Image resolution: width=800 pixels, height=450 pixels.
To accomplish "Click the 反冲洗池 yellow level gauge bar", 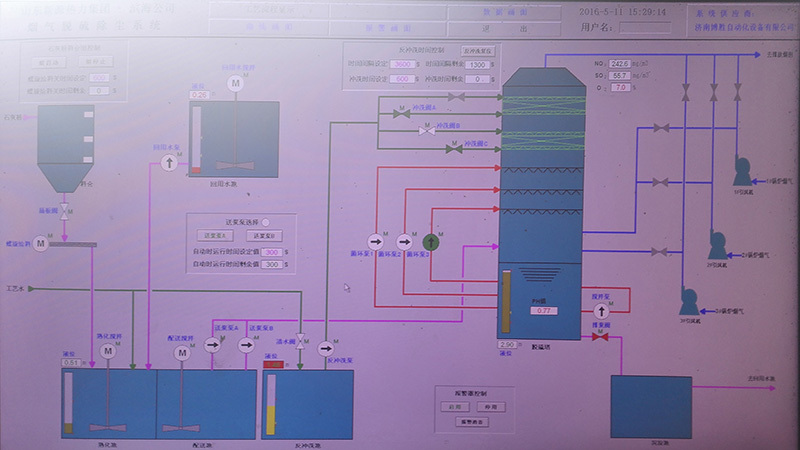I will tap(270, 404).
